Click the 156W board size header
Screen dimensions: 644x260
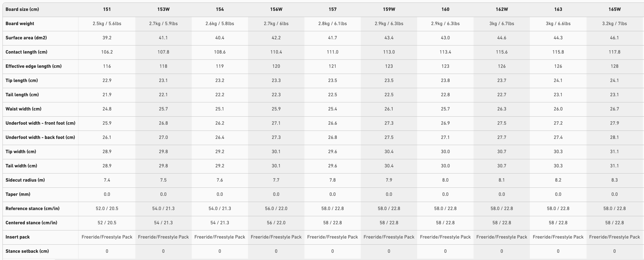coord(276,9)
